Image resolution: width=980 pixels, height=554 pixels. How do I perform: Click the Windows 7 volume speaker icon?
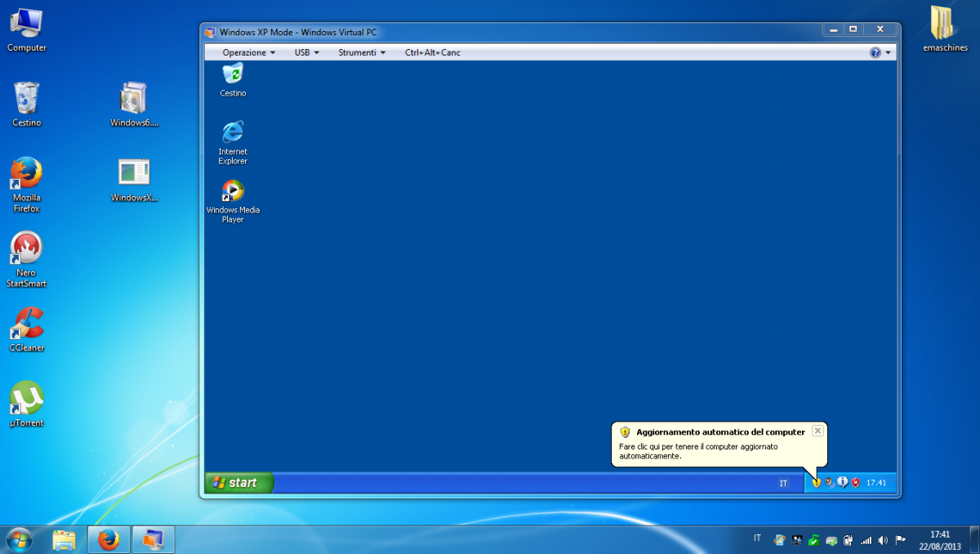pos(883,540)
